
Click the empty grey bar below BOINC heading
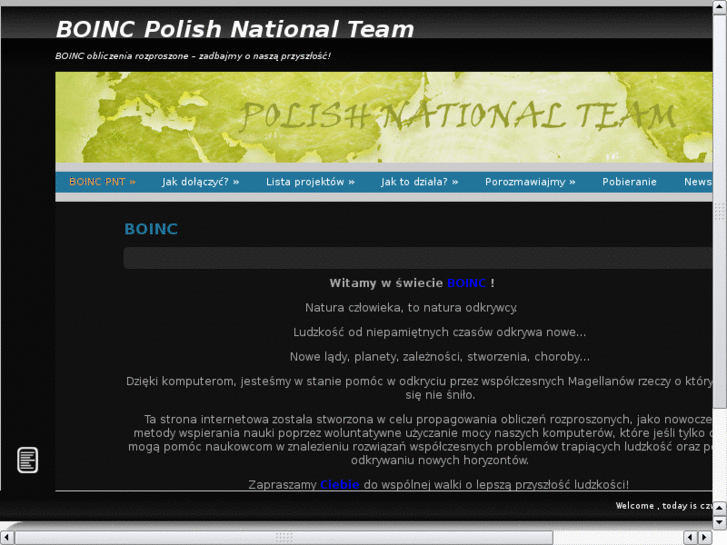pyautogui.click(x=418, y=258)
